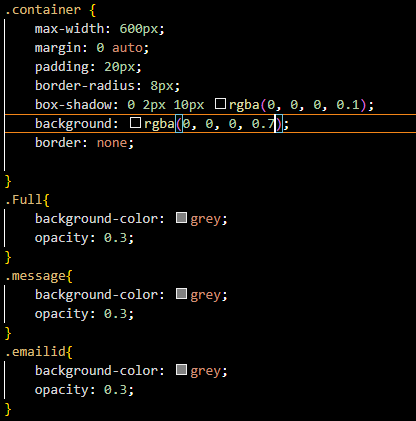Click closing brace of .container rule
Viewport: 416px width, 421px height.
coord(8,181)
